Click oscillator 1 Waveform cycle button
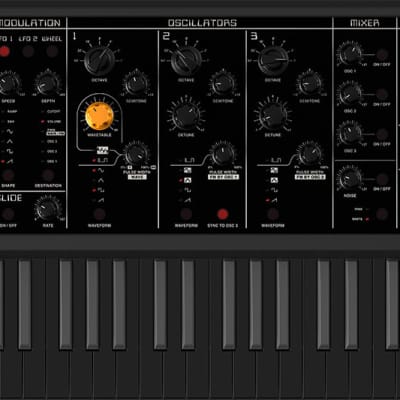The image size is (400, 400). (x=99, y=214)
